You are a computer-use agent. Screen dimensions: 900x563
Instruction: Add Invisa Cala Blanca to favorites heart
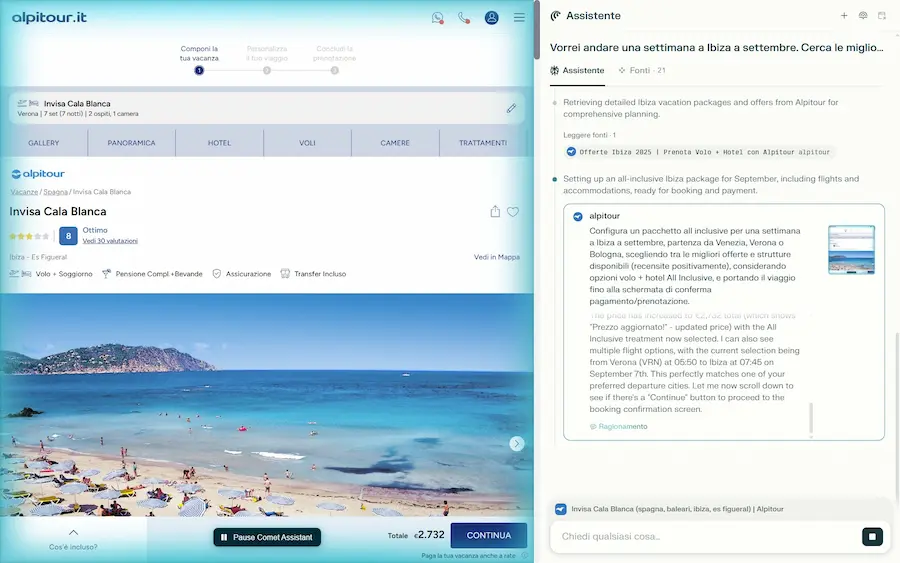tap(513, 212)
